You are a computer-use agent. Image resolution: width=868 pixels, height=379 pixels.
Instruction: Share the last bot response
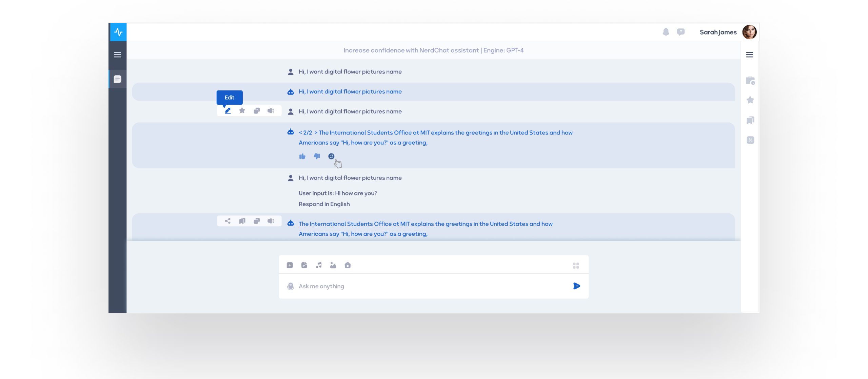pos(228,221)
